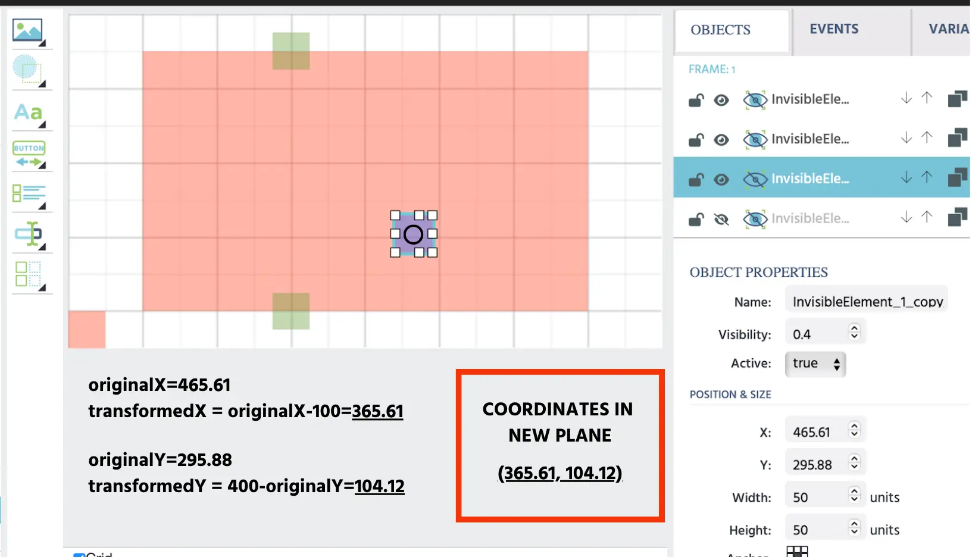Select the purple square on the canvas
The image size is (972, 560).
coord(414,234)
